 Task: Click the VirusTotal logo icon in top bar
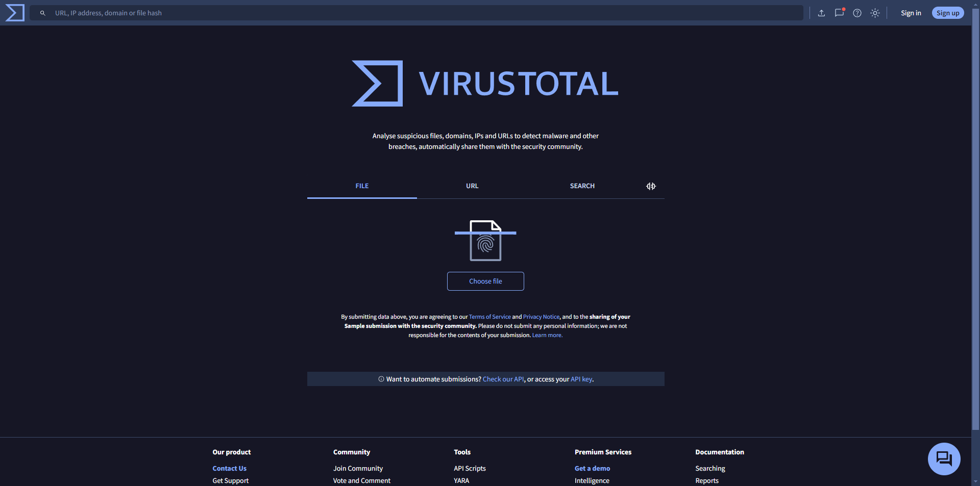pyautogui.click(x=15, y=13)
